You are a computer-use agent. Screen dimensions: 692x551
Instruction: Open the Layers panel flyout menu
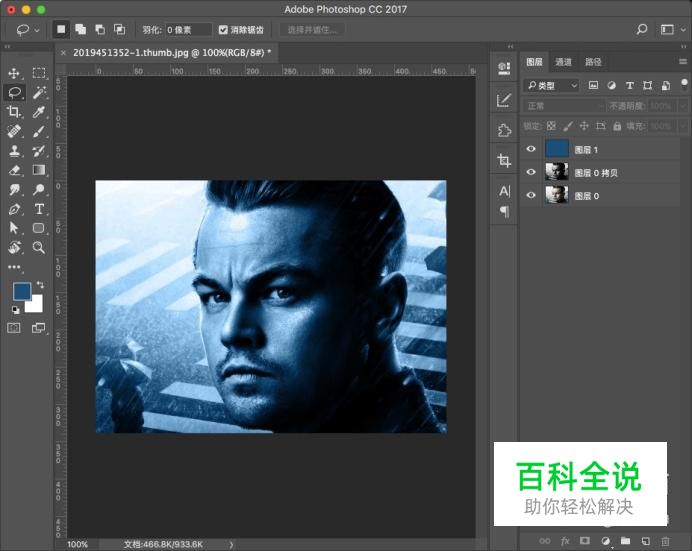coord(683,62)
